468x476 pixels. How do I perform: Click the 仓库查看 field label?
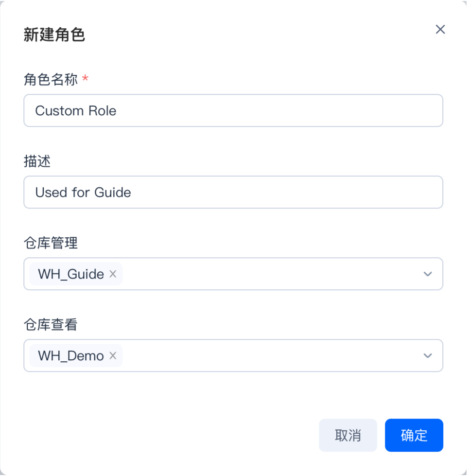coord(51,325)
